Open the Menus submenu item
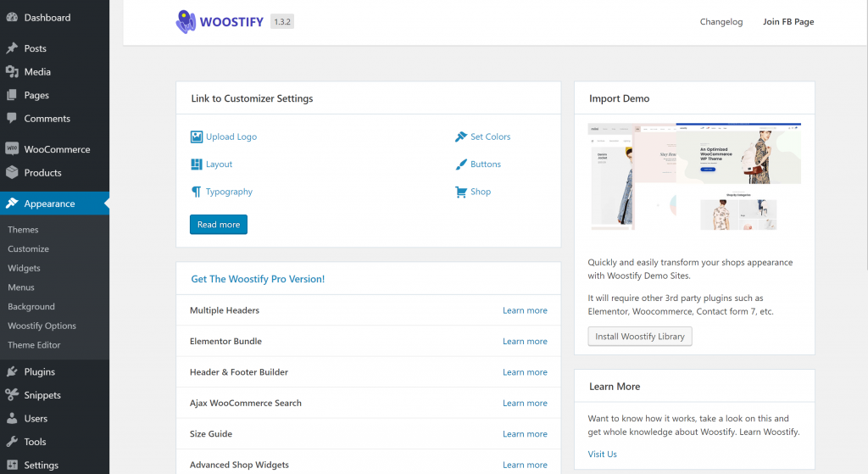 pos(21,287)
